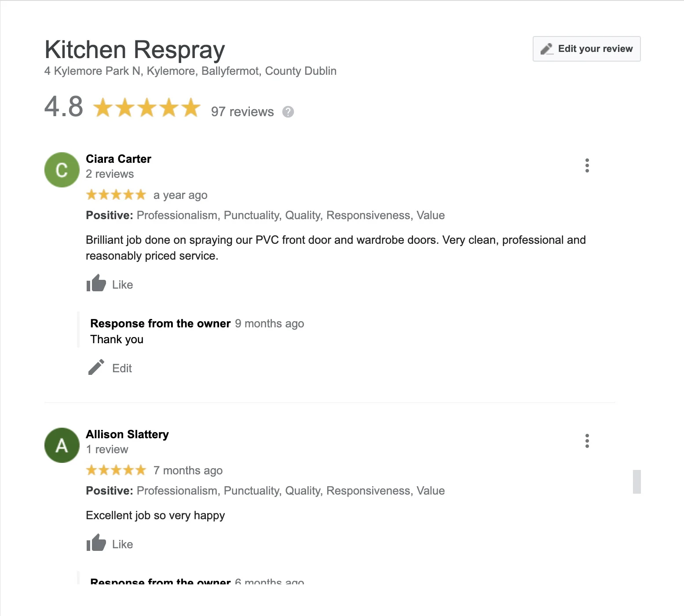Click the 97 reviews count text
684x616 pixels.
242,112
